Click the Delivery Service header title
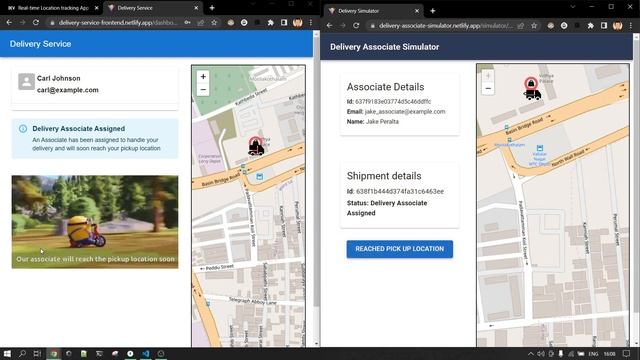This screenshot has width=640, height=360. (x=40, y=44)
